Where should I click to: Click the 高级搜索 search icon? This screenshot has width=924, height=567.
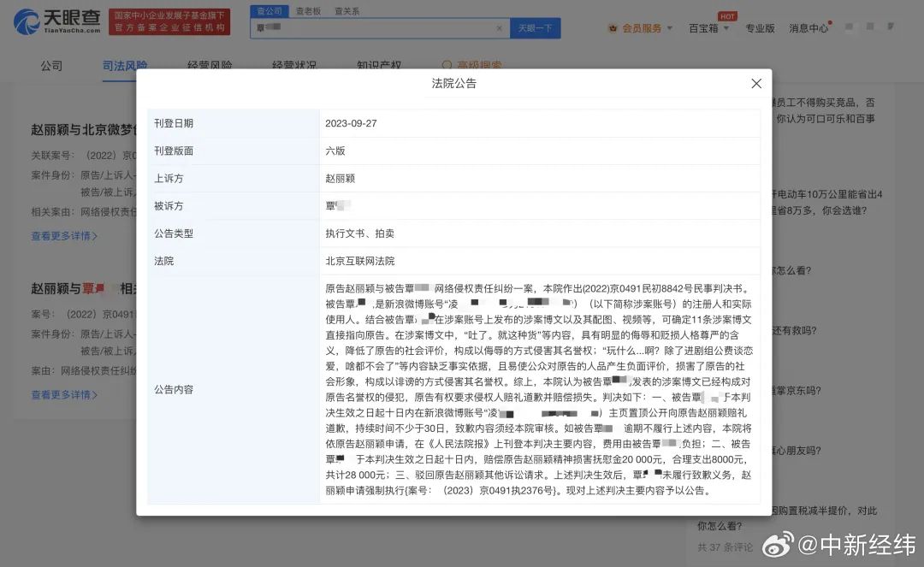click(447, 65)
